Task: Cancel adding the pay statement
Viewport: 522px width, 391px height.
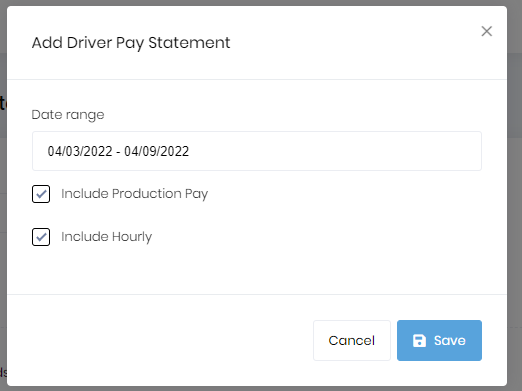Action: pyautogui.click(x=352, y=340)
